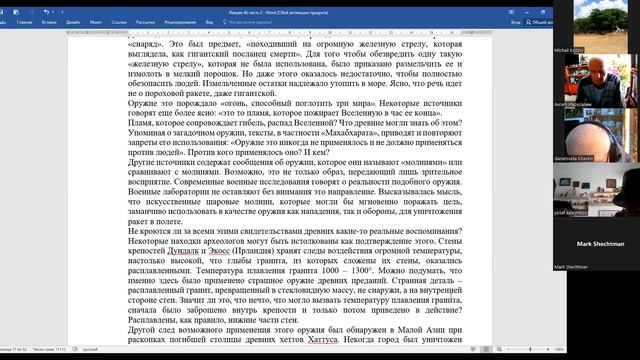
Task: Click the 'Что вы хотите сделать' search box
Action: point(250,22)
